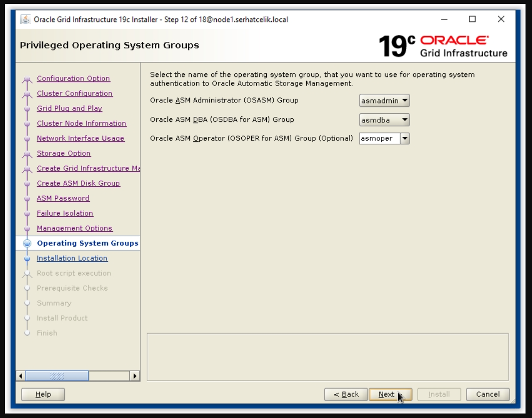This screenshot has height=418, width=532.
Task: Maximize the installer window
Action: (472, 19)
